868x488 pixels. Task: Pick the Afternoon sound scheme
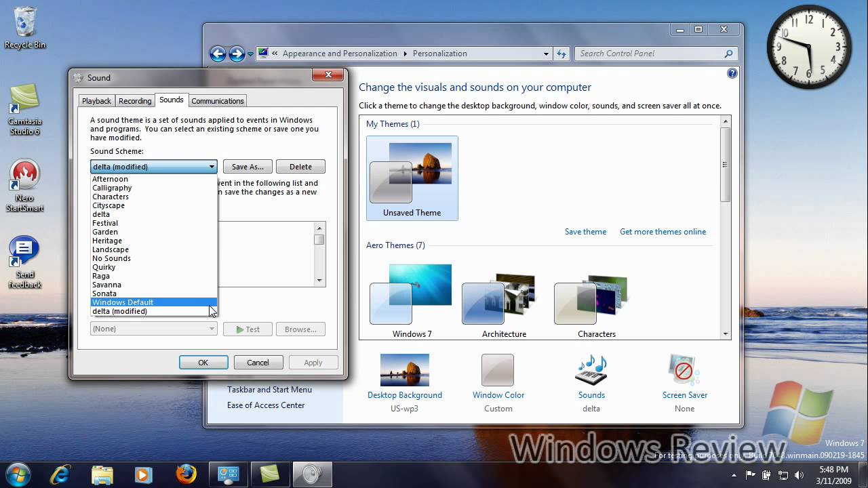click(x=153, y=179)
